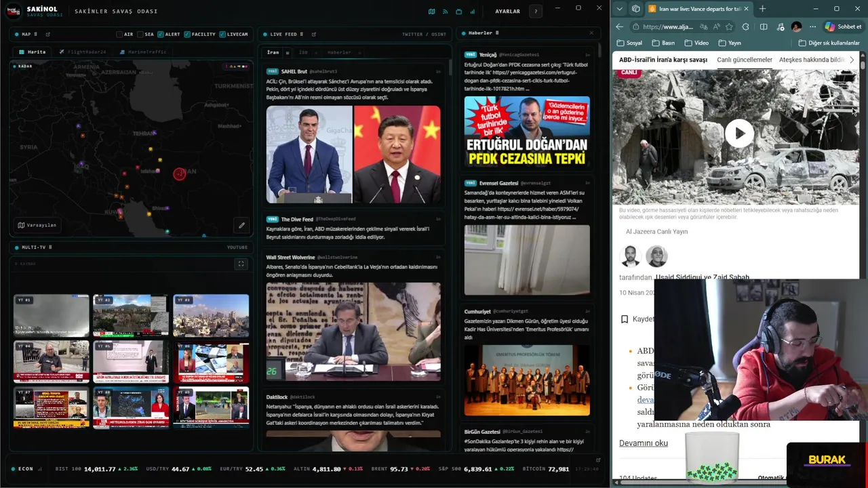Screen dimensions: 868x488
Task: Select the İran live feed tab
Action: coord(273,52)
